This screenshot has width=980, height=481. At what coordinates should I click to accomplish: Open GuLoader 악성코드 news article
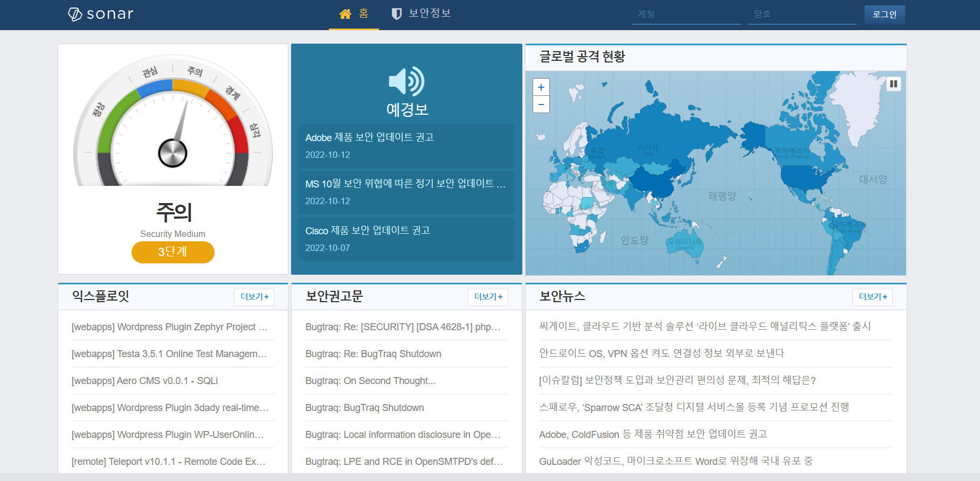click(676, 461)
